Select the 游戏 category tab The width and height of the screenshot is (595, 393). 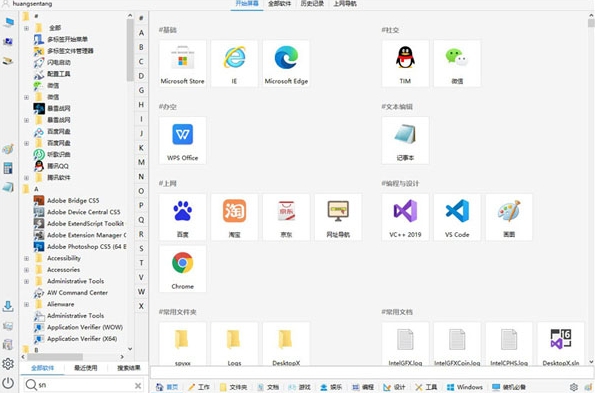point(299,387)
